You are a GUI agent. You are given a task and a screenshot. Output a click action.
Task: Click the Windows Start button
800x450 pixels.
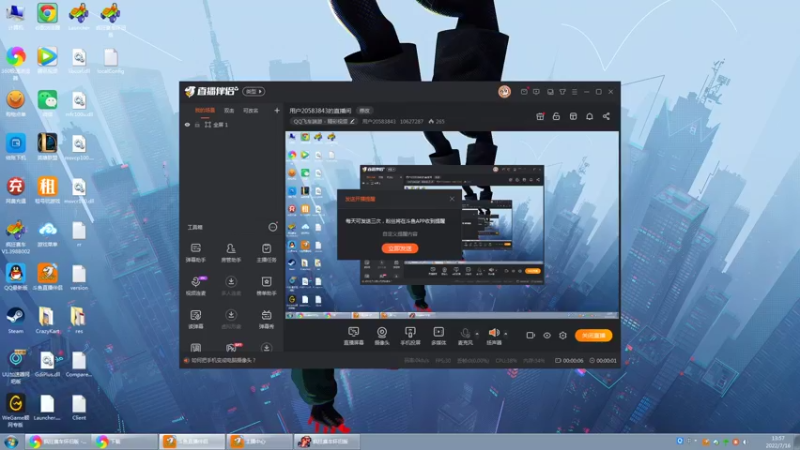[x=11, y=442]
